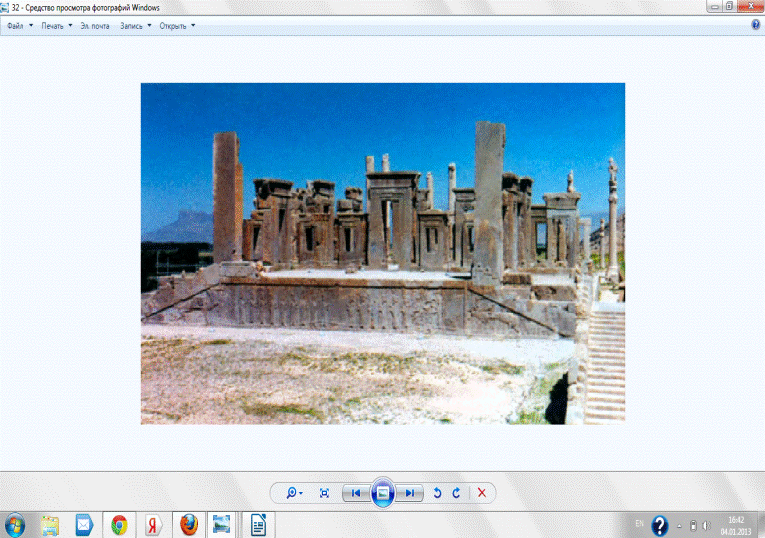Expand the Открыть dropdown arrow
This screenshot has width=765, height=538.
[193, 25]
